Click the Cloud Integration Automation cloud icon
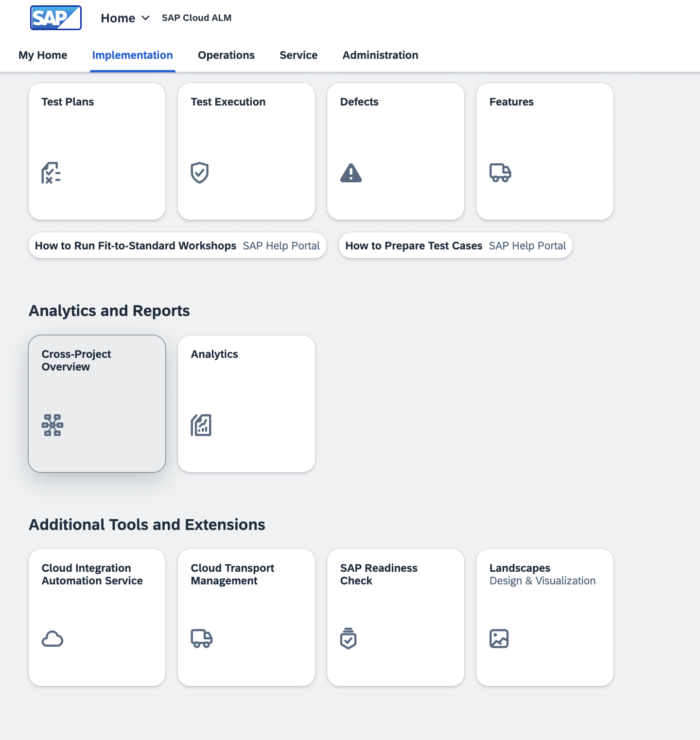The width and height of the screenshot is (700, 740). point(52,639)
